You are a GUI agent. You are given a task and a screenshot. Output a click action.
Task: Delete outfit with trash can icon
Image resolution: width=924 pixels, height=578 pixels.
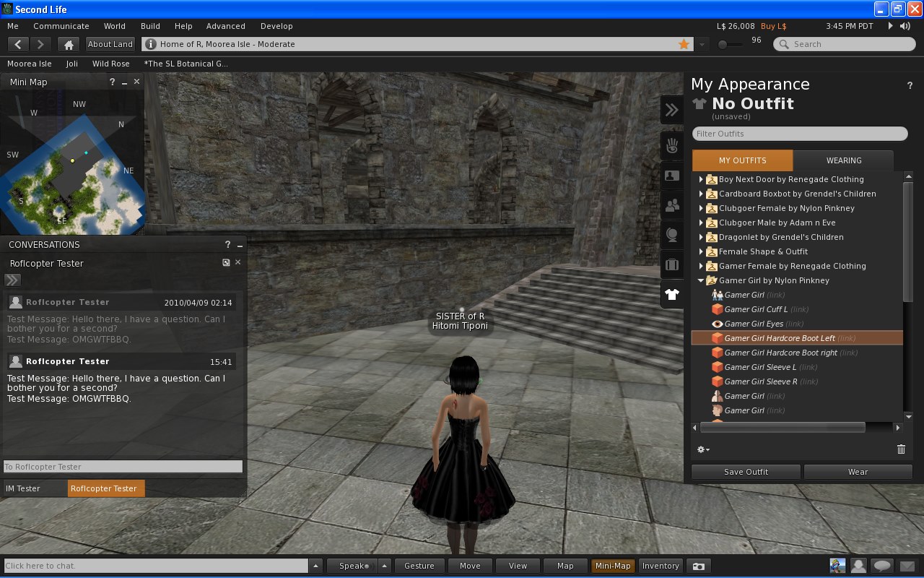(901, 449)
